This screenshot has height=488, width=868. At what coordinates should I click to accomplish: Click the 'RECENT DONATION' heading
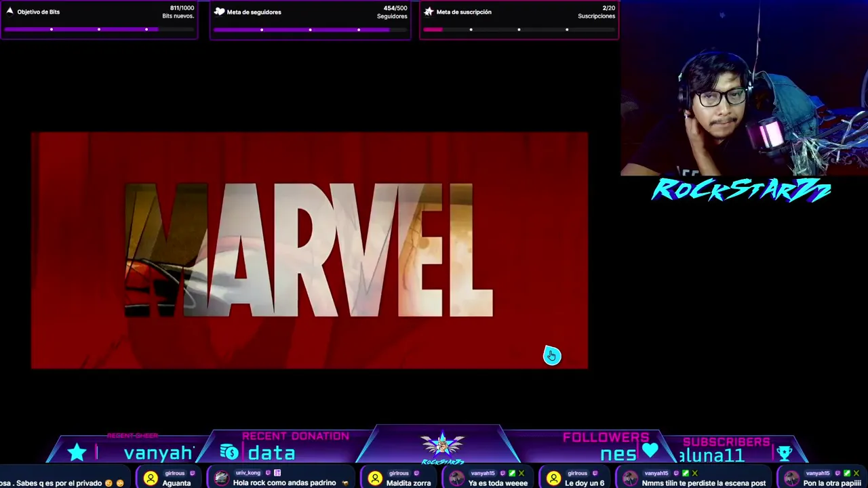(x=296, y=436)
